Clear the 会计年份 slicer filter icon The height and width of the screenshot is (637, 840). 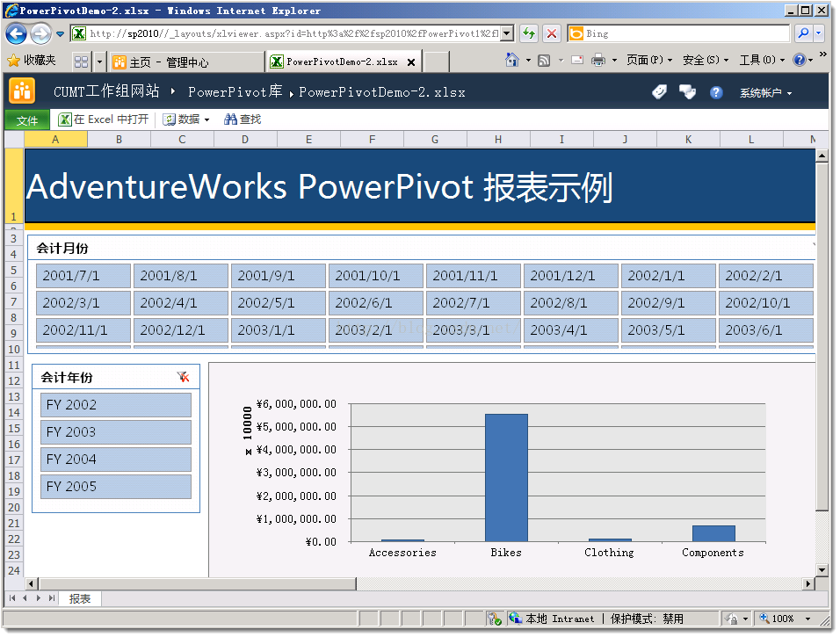[184, 377]
